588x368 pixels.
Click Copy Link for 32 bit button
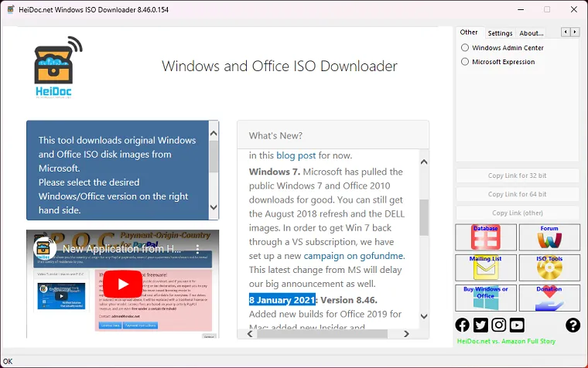tap(518, 175)
